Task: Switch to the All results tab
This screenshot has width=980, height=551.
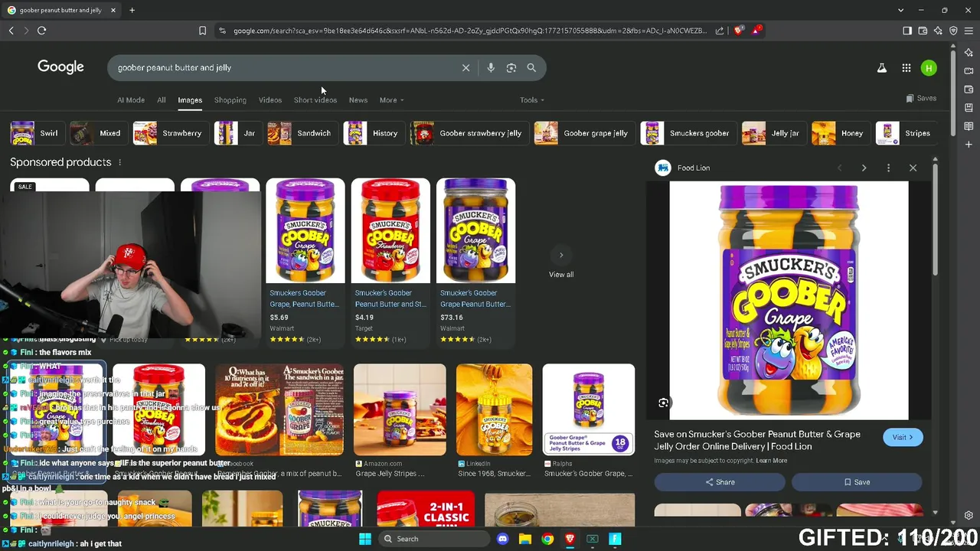Action: pos(161,100)
